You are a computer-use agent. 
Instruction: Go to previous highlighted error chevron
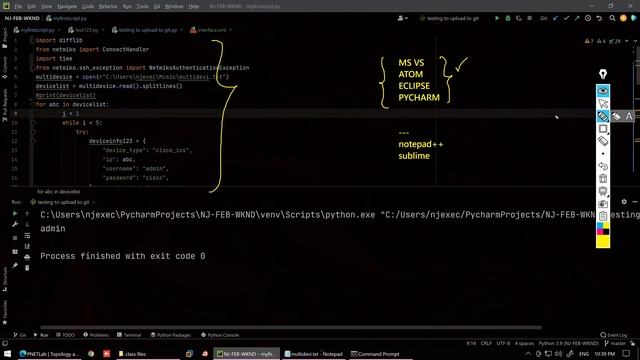coord(627,41)
